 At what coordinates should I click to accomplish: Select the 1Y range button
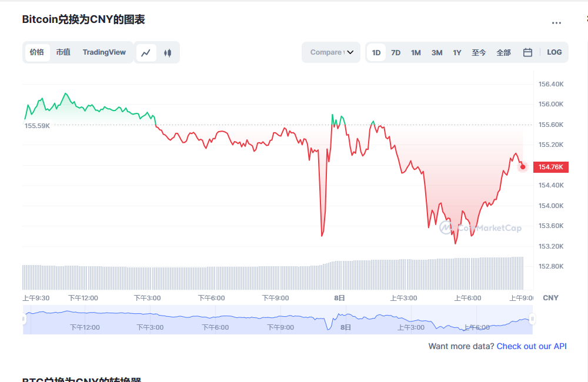click(457, 52)
